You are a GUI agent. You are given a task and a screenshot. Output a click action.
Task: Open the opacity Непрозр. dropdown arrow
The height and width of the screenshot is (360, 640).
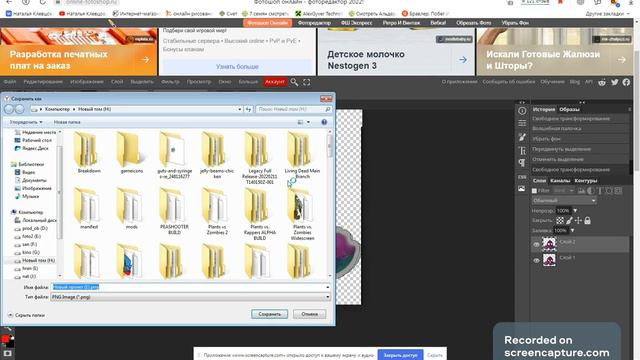pos(575,211)
